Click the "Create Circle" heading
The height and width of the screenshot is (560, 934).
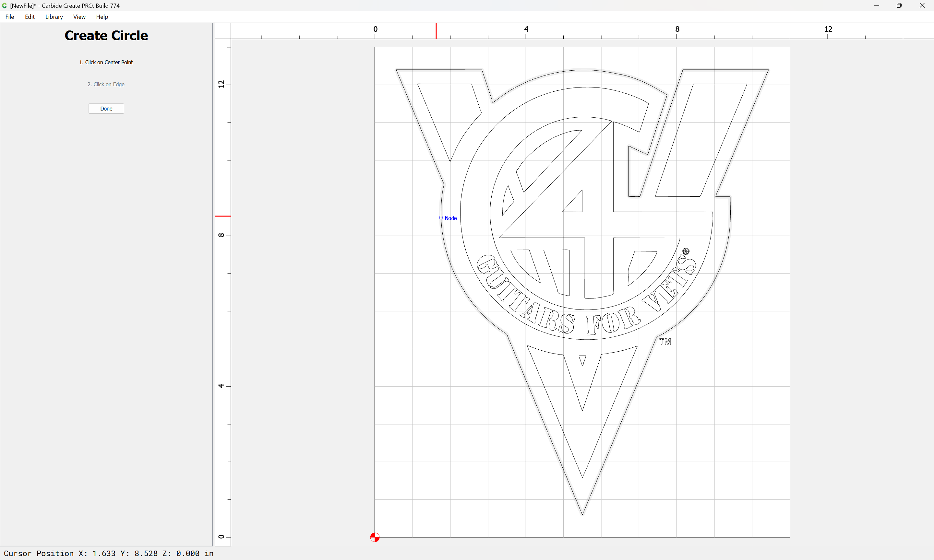click(106, 35)
